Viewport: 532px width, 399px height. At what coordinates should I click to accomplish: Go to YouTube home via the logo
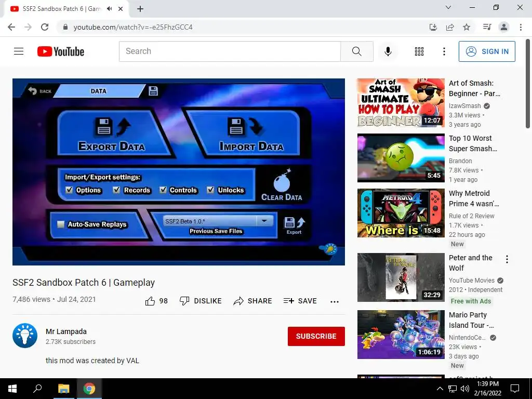[61, 51]
